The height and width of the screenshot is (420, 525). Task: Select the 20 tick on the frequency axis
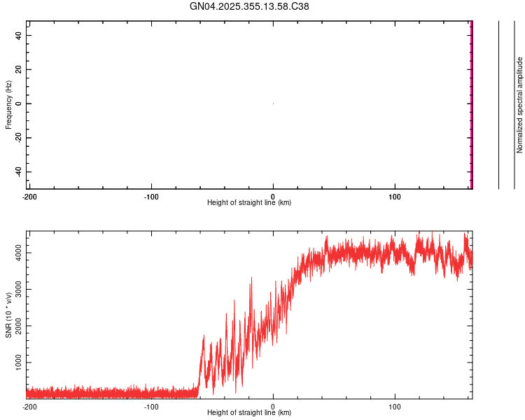[x=20, y=70]
